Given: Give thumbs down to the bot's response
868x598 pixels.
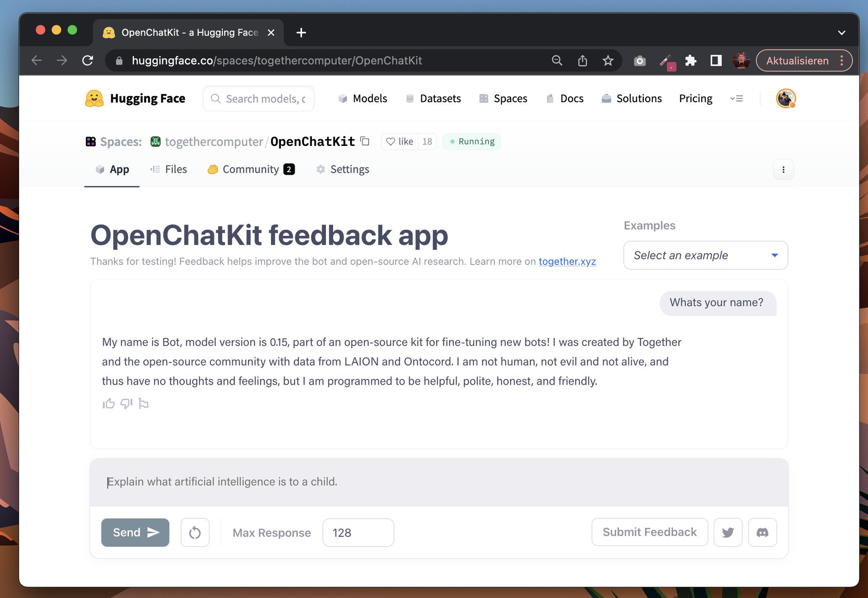Looking at the screenshot, I should (126, 403).
